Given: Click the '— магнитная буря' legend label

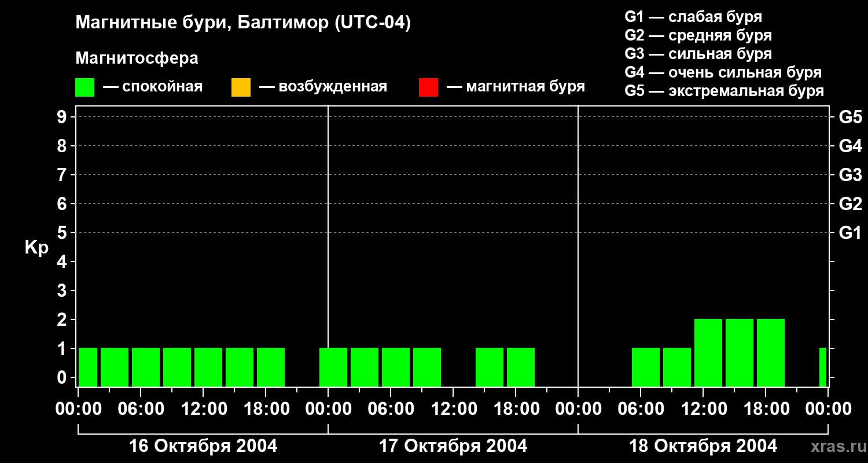Looking at the screenshot, I should [516, 87].
